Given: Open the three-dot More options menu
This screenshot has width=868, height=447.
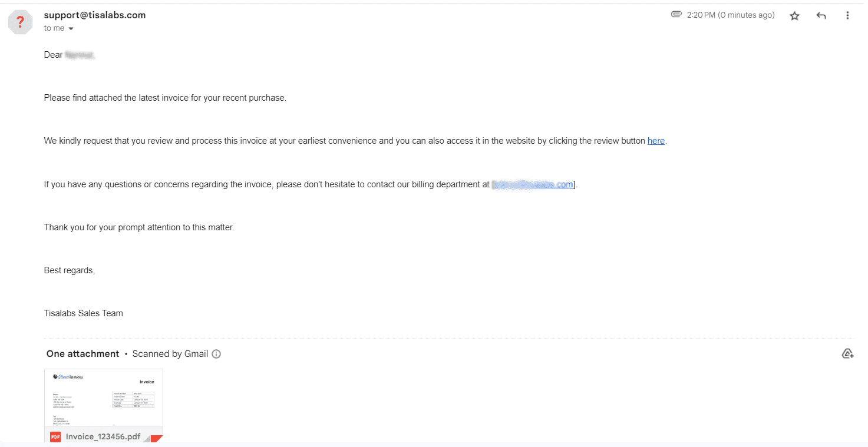Looking at the screenshot, I should click(x=847, y=16).
